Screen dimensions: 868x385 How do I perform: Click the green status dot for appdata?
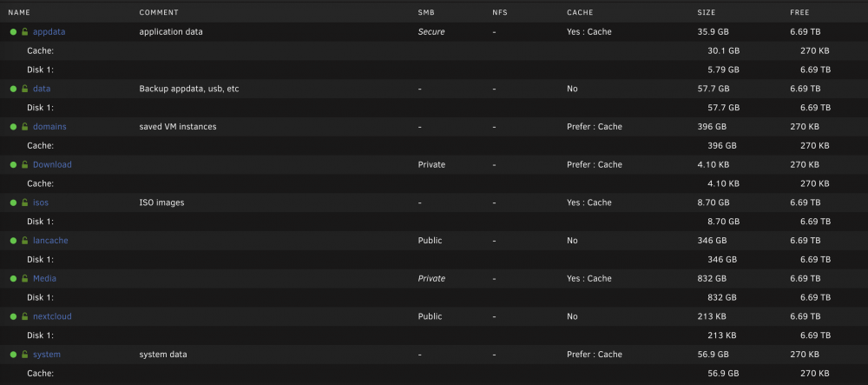point(13,32)
